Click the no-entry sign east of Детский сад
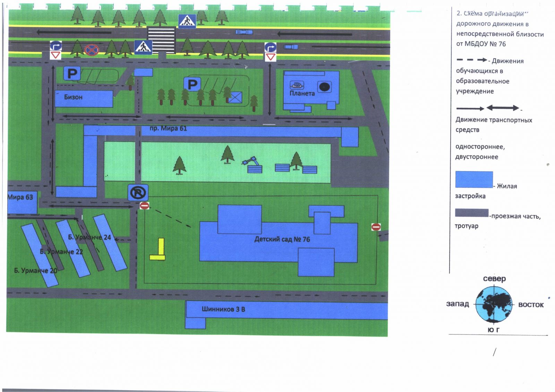The height and width of the screenshot is (392, 555). (376, 227)
